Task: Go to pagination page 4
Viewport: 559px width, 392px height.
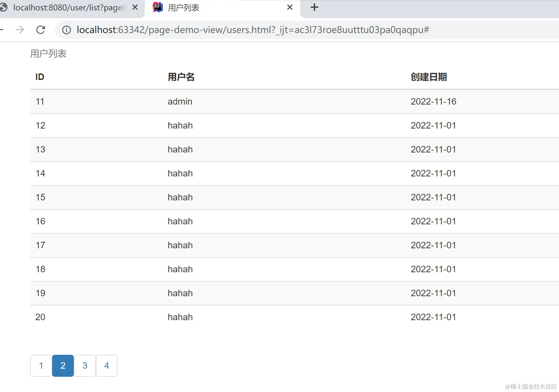Action: tap(107, 366)
